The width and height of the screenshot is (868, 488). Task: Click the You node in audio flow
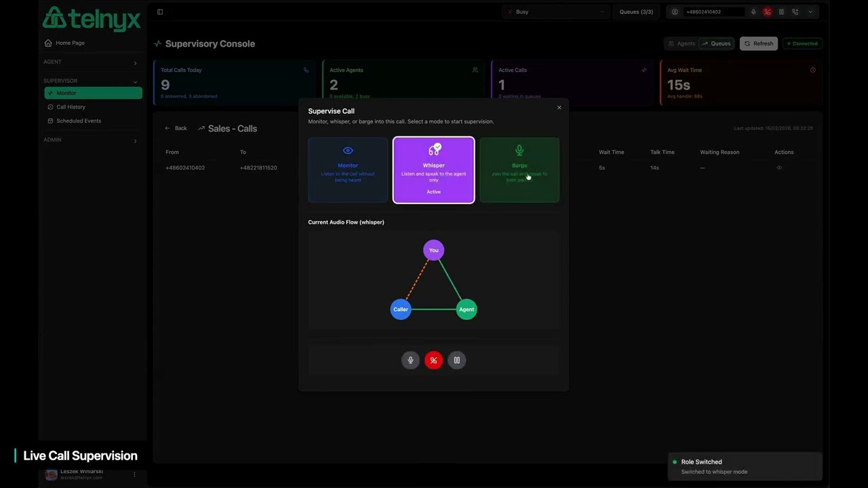[x=433, y=250]
